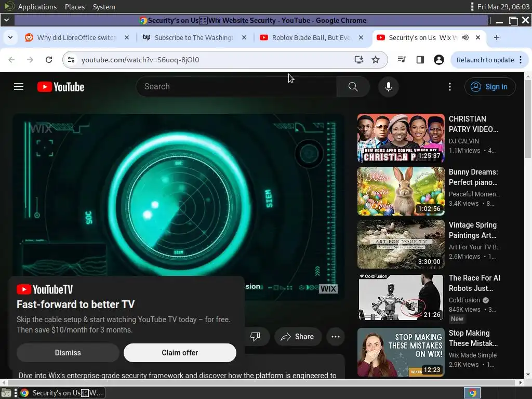Viewport: 532px width, 399px height.
Task: Open the Applications menu
Action: click(37, 7)
